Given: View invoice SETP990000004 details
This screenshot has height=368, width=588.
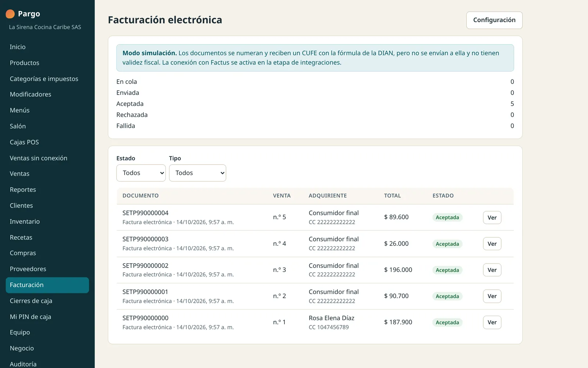Looking at the screenshot, I should tap(492, 217).
